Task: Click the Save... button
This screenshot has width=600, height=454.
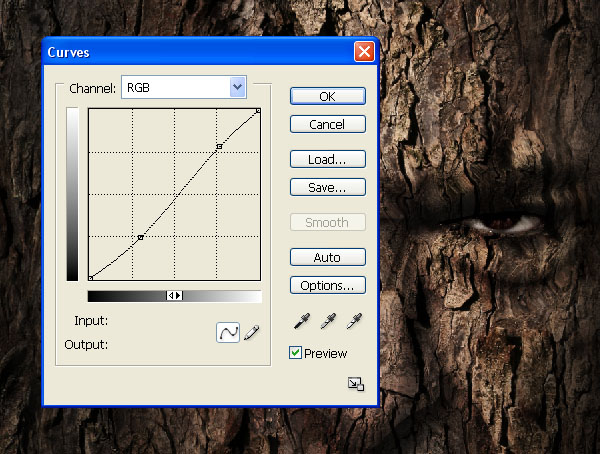Action: (x=327, y=187)
